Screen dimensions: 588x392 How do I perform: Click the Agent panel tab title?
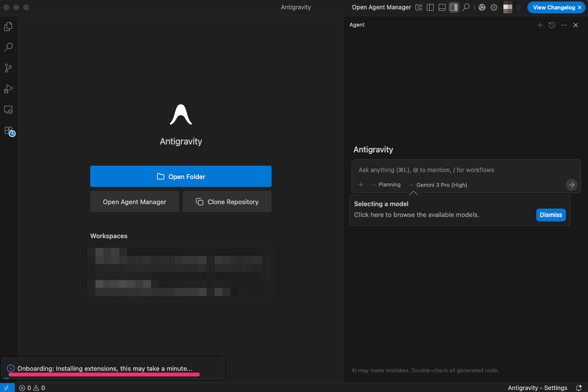[357, 25]
